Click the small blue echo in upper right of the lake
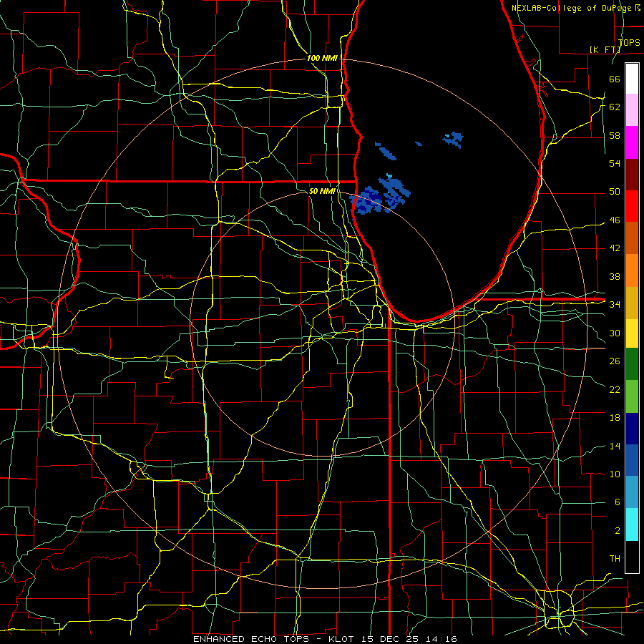This screenshot has width=644, height=644. tap(454, 140)
